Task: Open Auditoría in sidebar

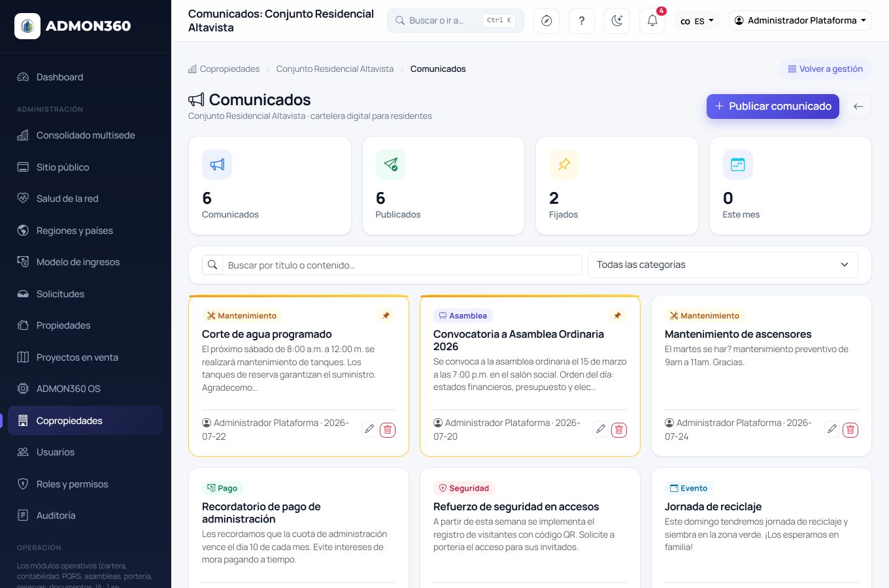Action: pos(85,515)
